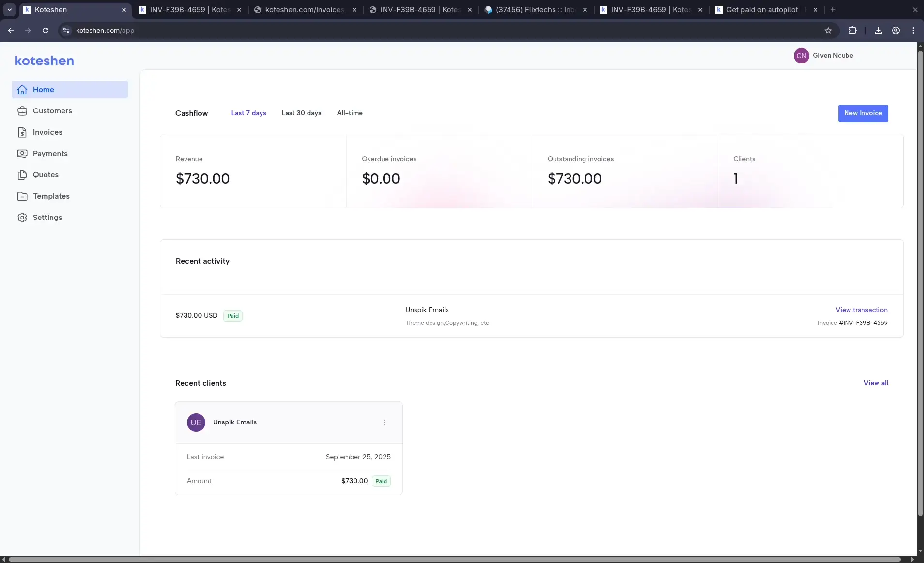This screenshot has width=924, height=563.
Task: Create a New Invoice
Action: point(863,113)
